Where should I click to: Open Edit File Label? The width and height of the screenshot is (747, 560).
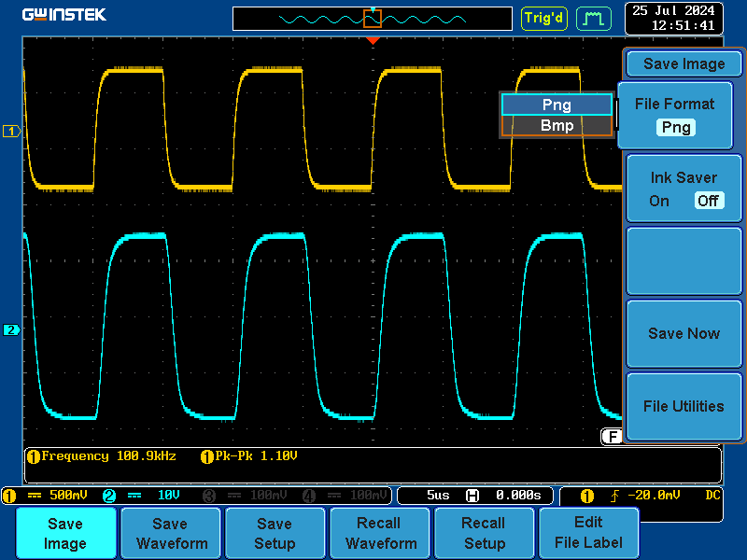coord(589,533)
